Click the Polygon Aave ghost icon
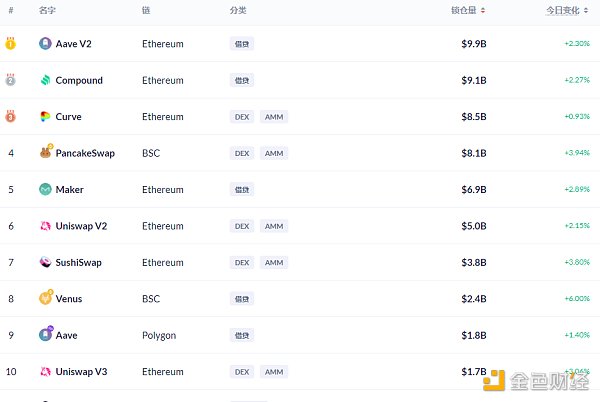Image resolution: width=600 pixels, height=402 pixels. pyautogui.click(x=45, y=335)
